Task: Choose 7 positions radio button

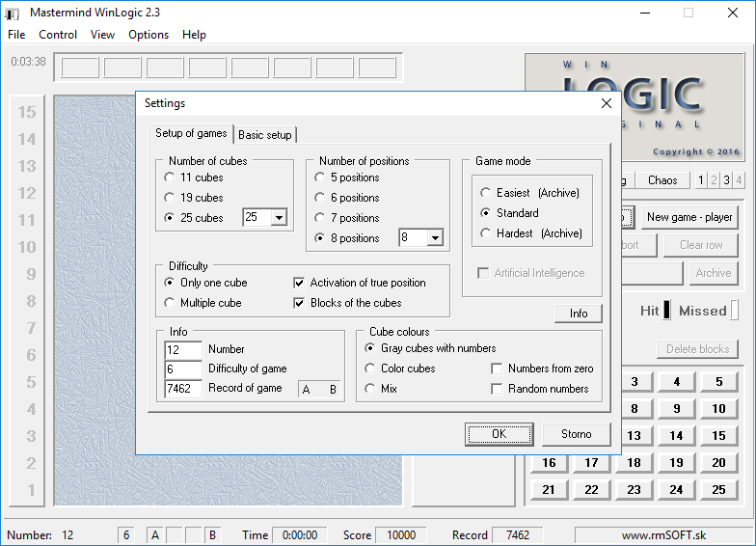Action: coord(320,218)
